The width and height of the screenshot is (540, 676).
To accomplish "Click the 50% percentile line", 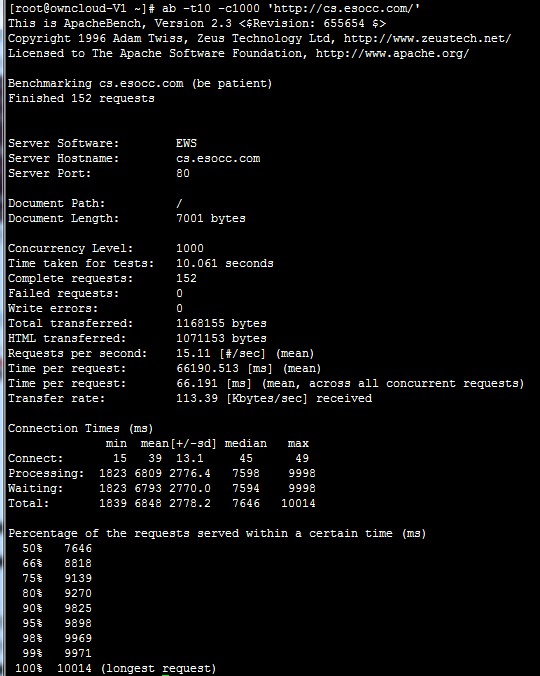I will (x=57, y=548).
